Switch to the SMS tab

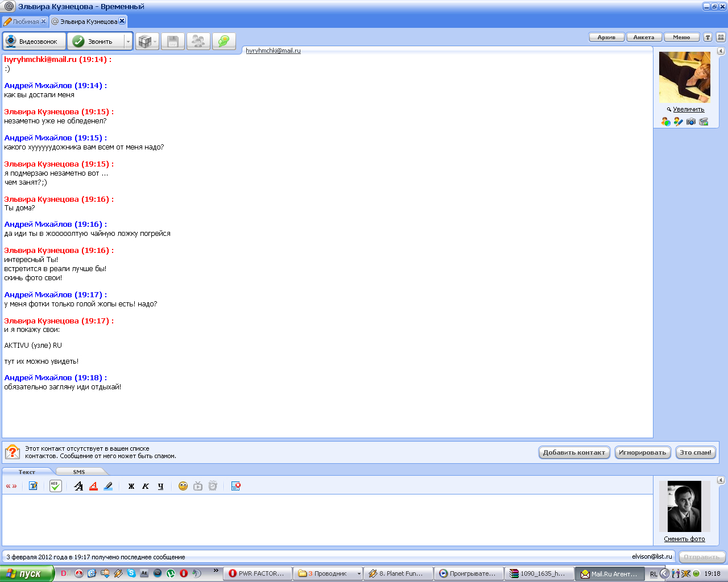click(79, 472)
